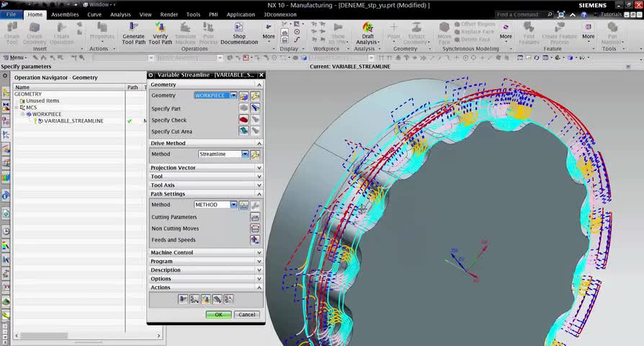644x346 pixels.
Task: Click the Name column header
Action: (x=68, y=87)
